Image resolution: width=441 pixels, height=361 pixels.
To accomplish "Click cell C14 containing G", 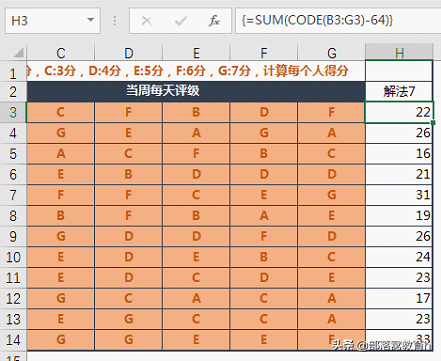I will [x=61, y=340].
